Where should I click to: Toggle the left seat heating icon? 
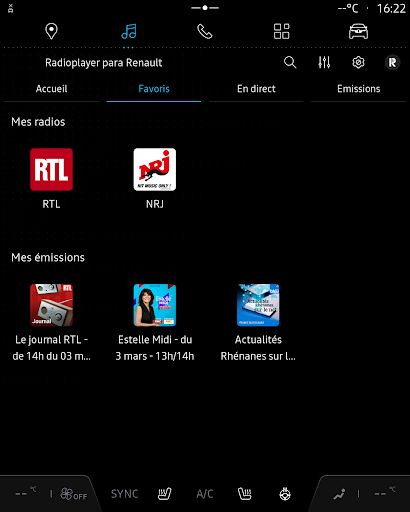coord(164,494)
